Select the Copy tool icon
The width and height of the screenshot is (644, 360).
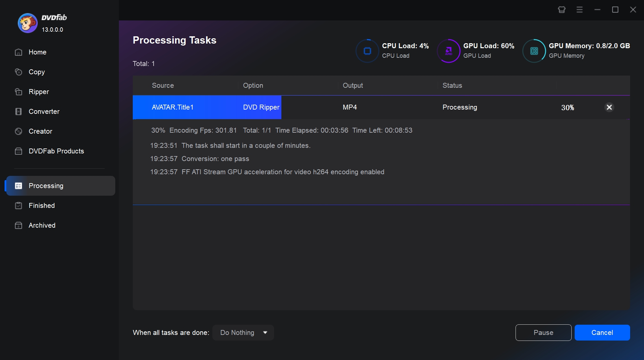point(18,72)
